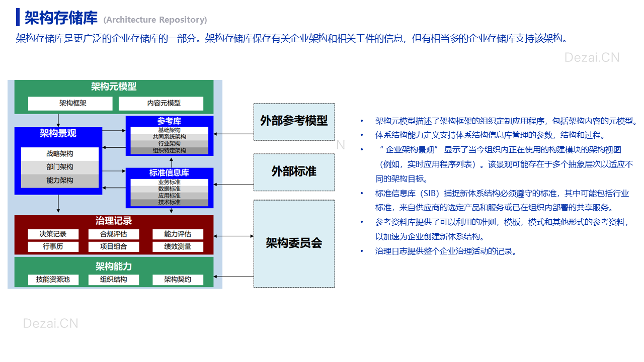This screenshot has height=362, width=644.
Task: Click the 技能资源池 box
Action: pyautogui.click(x=53, y=280)
